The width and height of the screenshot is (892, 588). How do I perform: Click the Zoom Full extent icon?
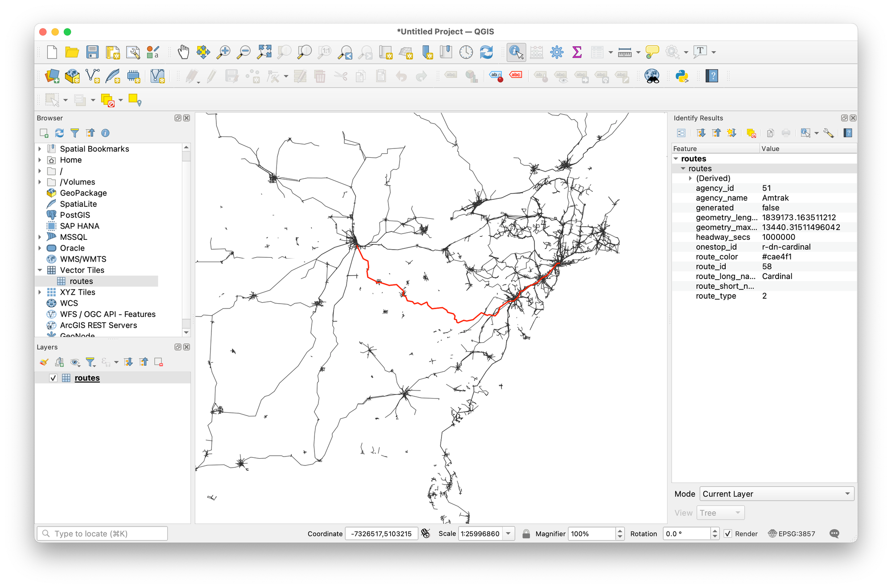[264, 52]
